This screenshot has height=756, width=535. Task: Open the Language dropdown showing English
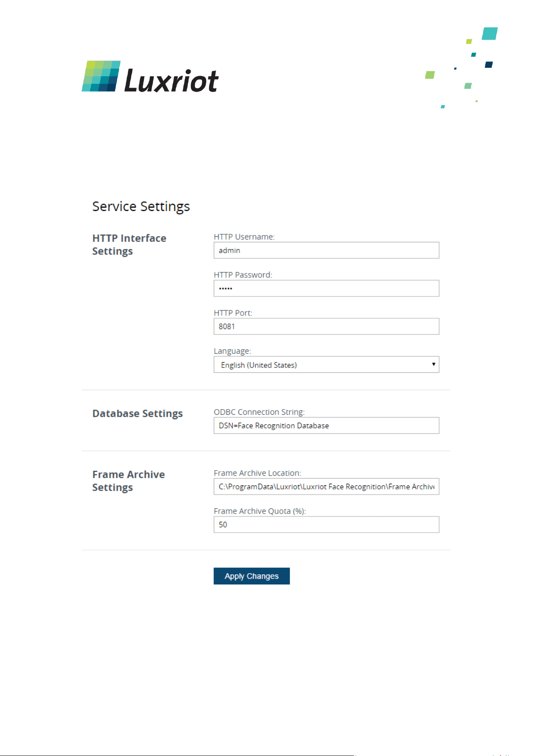pos(326,365)
